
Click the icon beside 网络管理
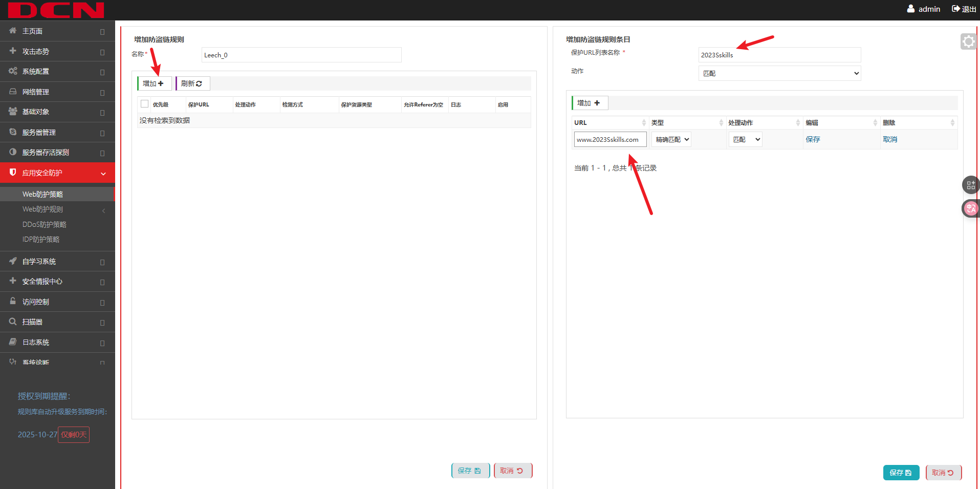(x=13, y=92)
